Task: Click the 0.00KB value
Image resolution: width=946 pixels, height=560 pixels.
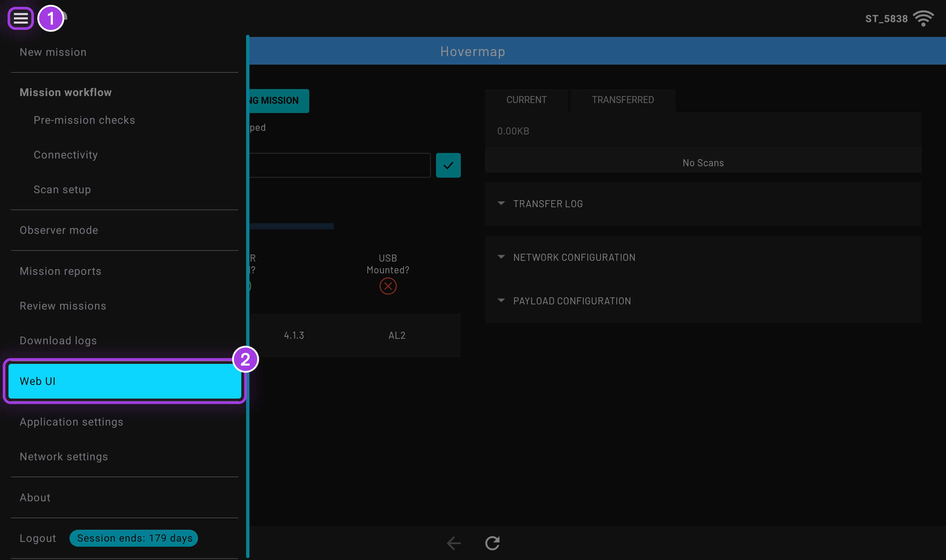Action: (513, 132)
